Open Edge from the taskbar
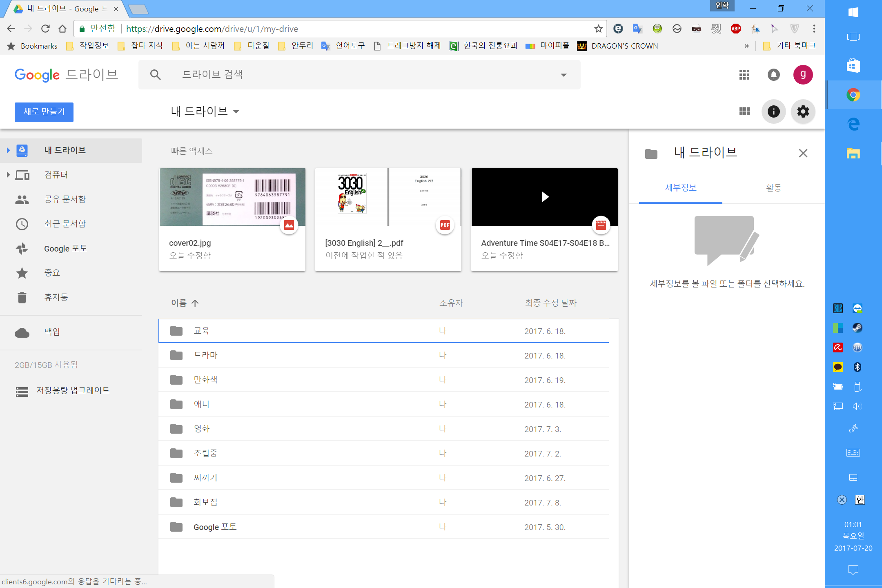 point(853,124)
